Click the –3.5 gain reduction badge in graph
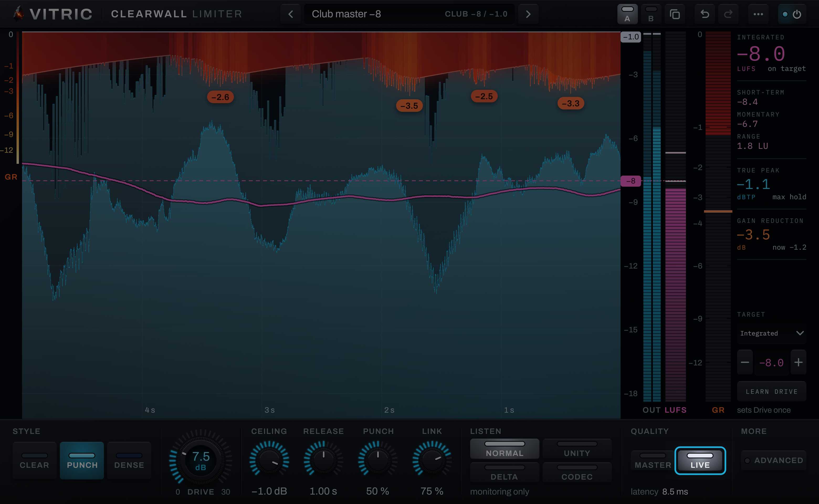Image resolution: width=819 pixels, height=504 pixels. pyautogui.click(x=409, y=106)
